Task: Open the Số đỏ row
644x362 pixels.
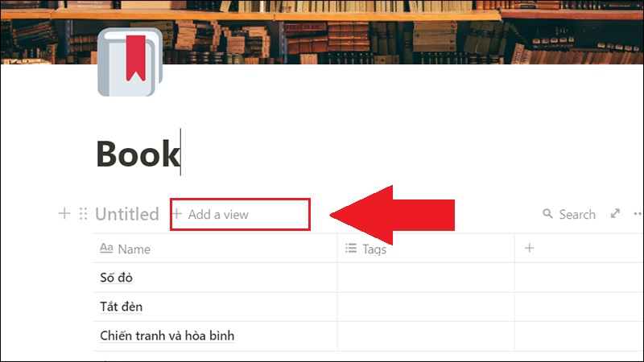Action: pos(116,278)
